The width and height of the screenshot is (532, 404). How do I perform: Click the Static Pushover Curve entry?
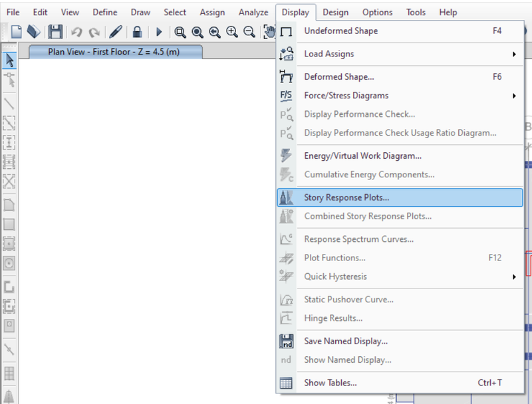(x=400, y=300)
